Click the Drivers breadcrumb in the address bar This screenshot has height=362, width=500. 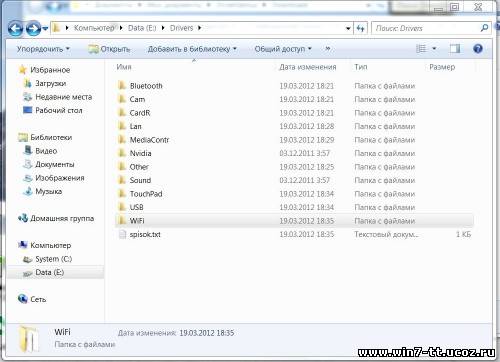181,28
